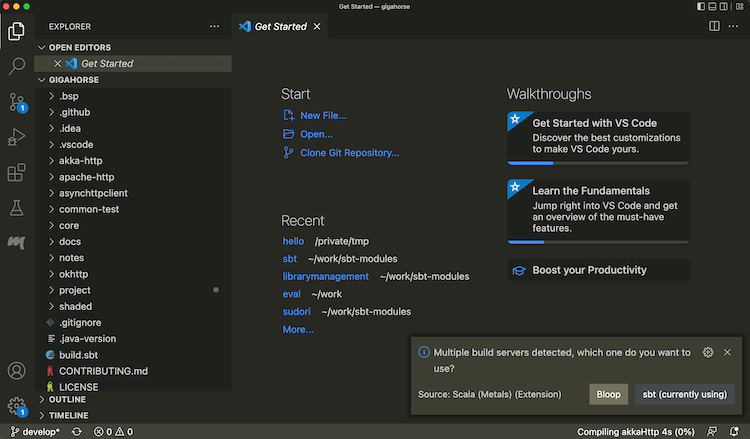The height and width of the screenshot is (439, 750).
Task: Toggle primary side bar in title bar
Action: click(x=701, y=7)
